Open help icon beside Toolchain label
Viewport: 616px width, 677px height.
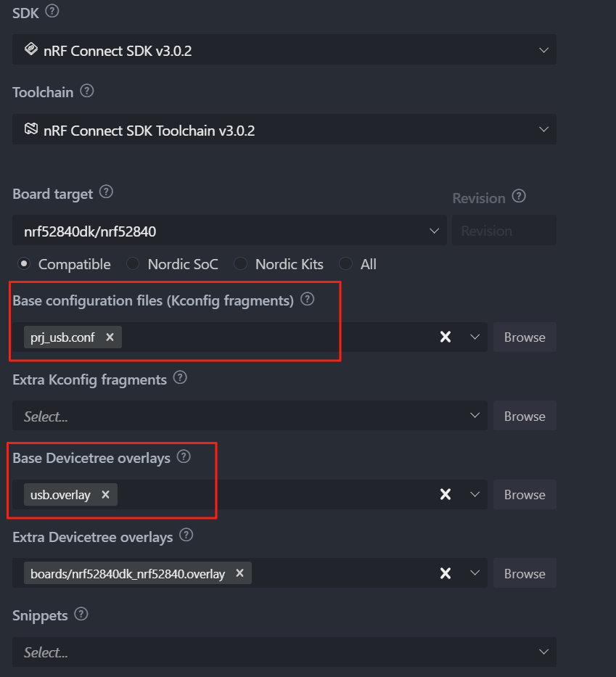[x=87, y=91]
